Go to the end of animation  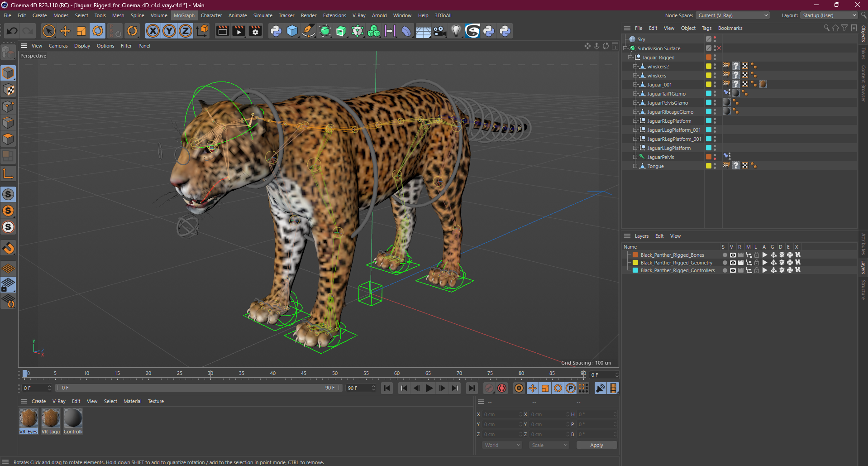pyautogui.click(x=472, y=388)
